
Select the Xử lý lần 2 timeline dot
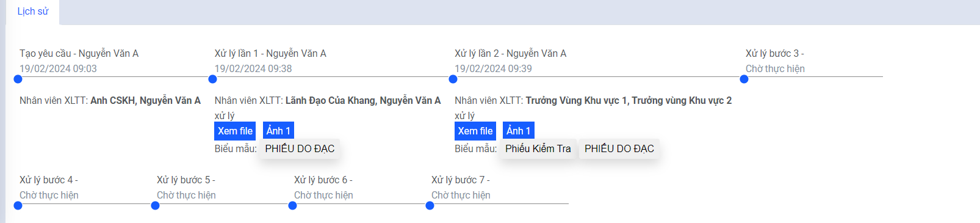point(453,79)
